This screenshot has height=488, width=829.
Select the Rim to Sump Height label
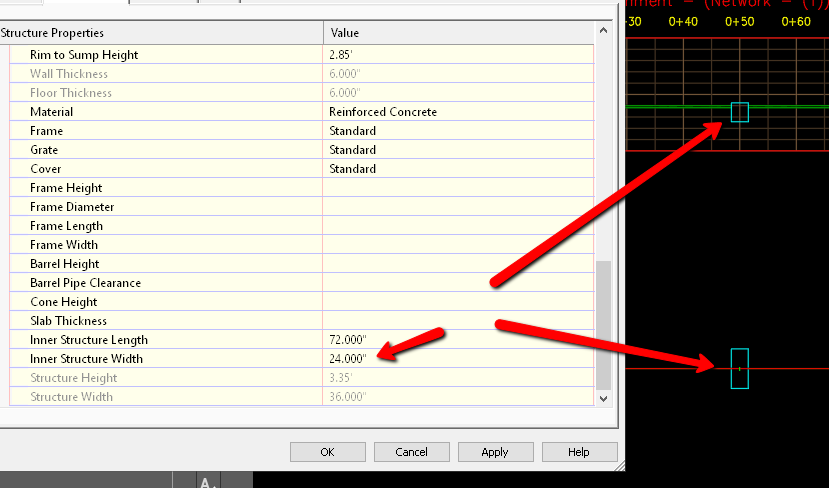click(x=84, y=55)
